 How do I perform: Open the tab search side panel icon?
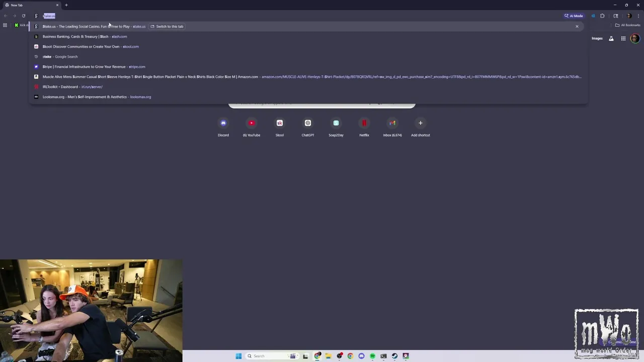615,16
